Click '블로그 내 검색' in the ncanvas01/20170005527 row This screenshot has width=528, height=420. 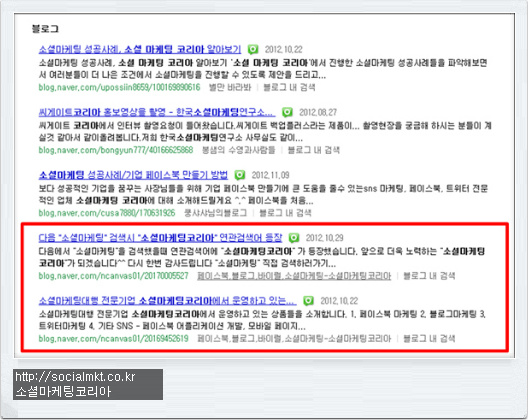pyautogui.click(x=429, y=276)
